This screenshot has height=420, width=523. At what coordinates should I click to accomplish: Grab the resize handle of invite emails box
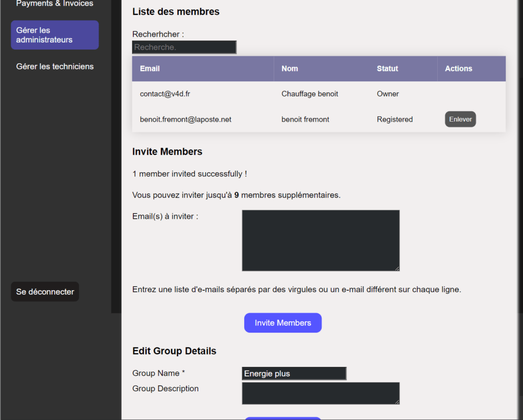coord(396,268)
